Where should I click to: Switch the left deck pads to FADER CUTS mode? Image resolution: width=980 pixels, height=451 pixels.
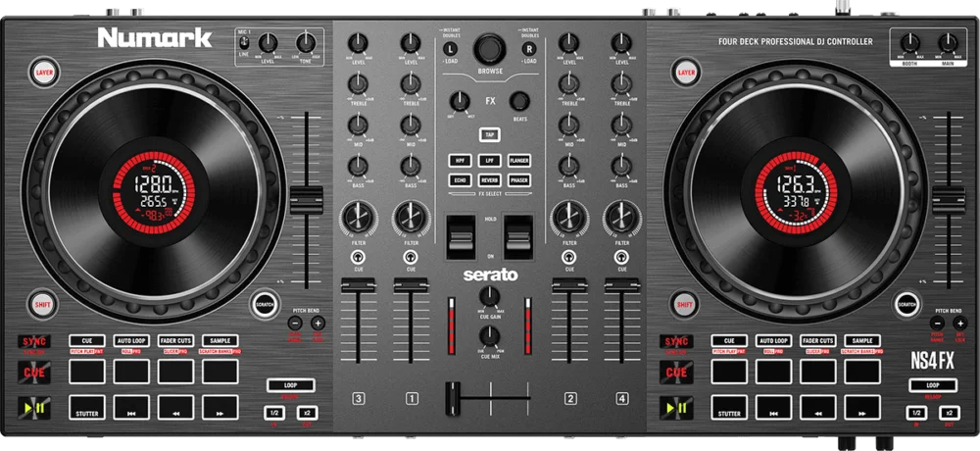(175, 341)
